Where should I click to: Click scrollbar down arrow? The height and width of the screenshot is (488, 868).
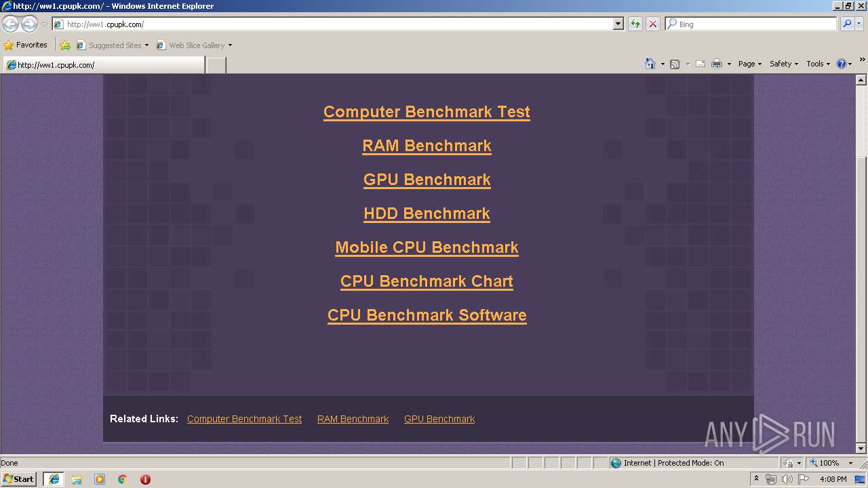[x=861, y=449]
